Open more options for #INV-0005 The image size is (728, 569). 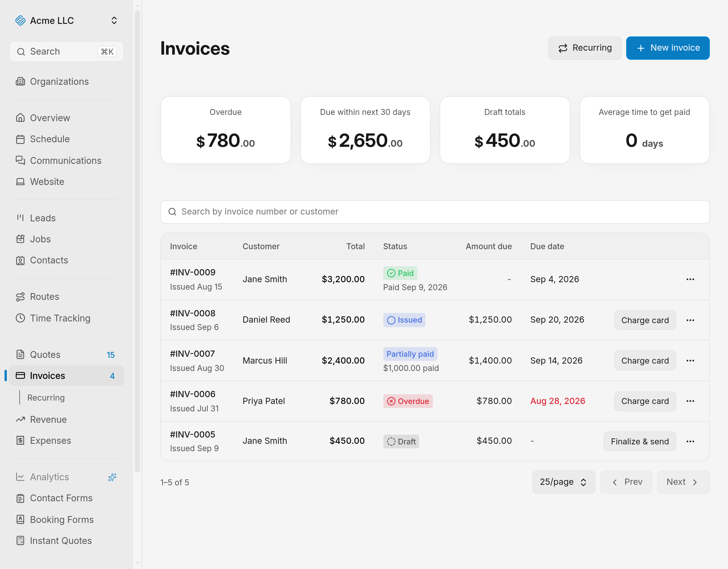(x=690, y=441)
